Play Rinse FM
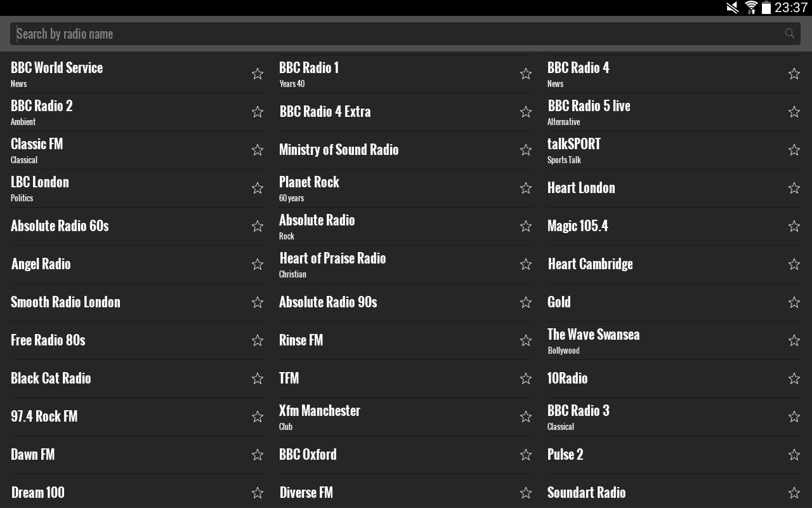Screen dimensions: 812x508 (x=301, y=340)
